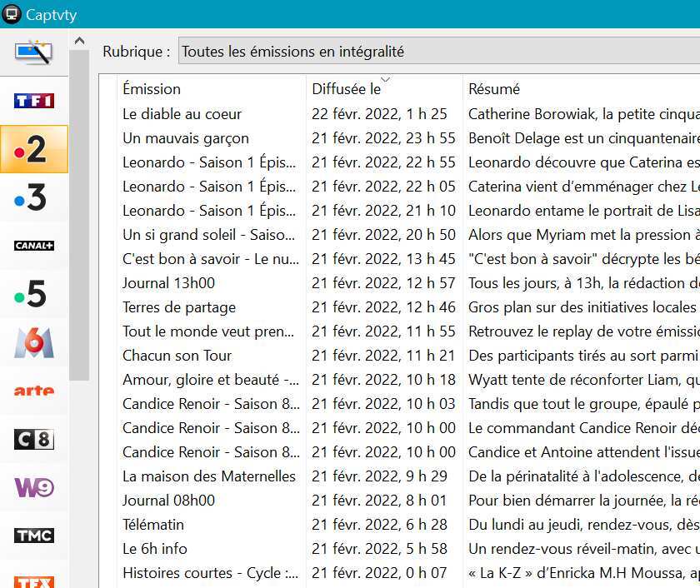The image size is (700, 588).
Task: Select the 'Le diable au coeur' row
Action: [399, 114]
